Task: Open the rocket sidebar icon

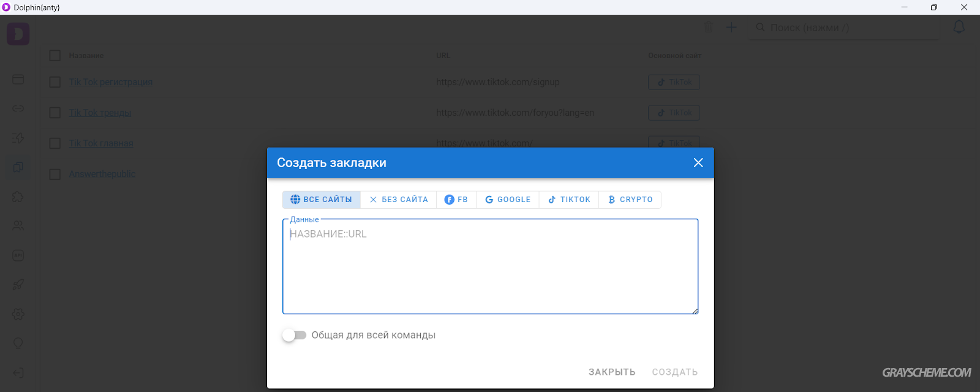Action: click(x=18, y=284)
